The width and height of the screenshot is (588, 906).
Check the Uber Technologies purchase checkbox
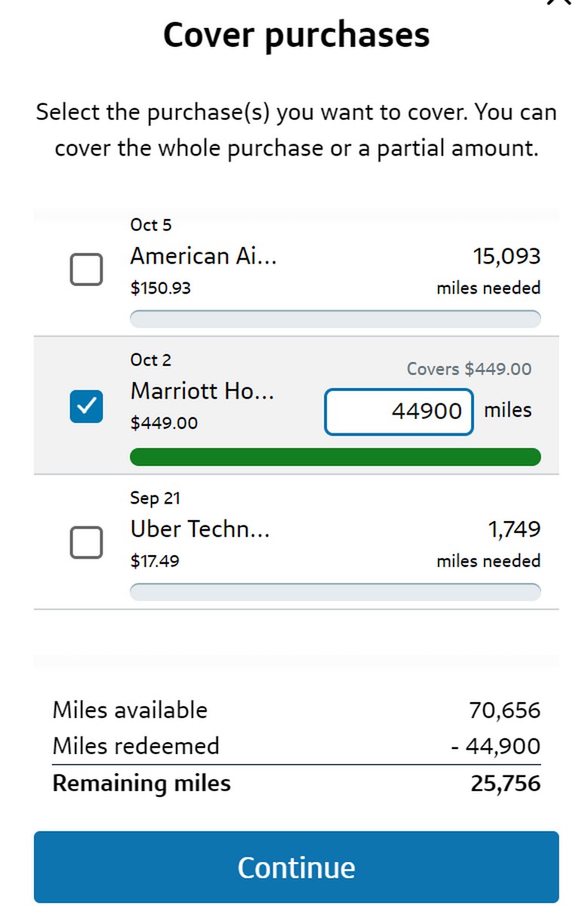pos(85,542)
